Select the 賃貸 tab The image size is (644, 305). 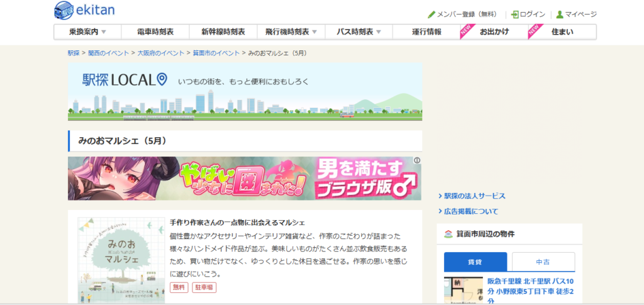475,262
